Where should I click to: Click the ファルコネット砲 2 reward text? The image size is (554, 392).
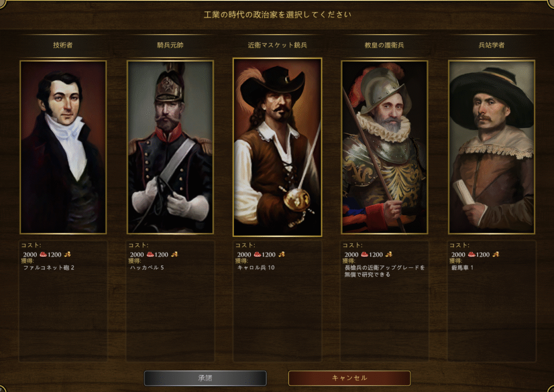49,268
